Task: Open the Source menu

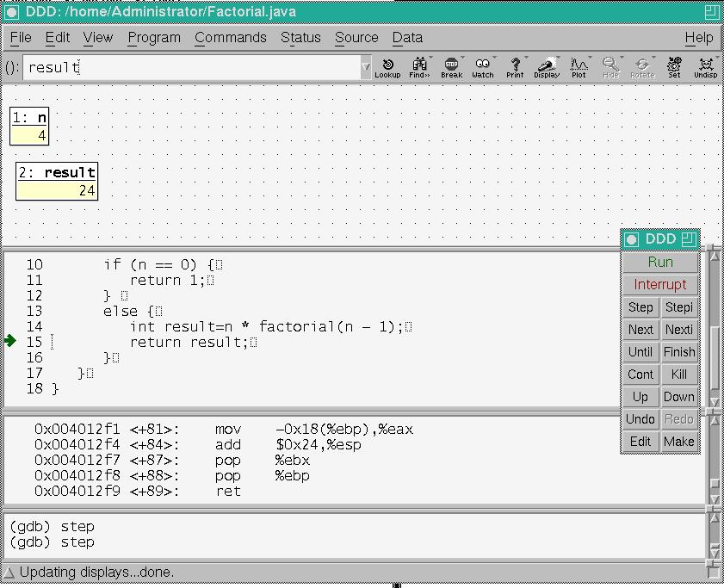Action: pyautogui.click(x=356, y=37)
